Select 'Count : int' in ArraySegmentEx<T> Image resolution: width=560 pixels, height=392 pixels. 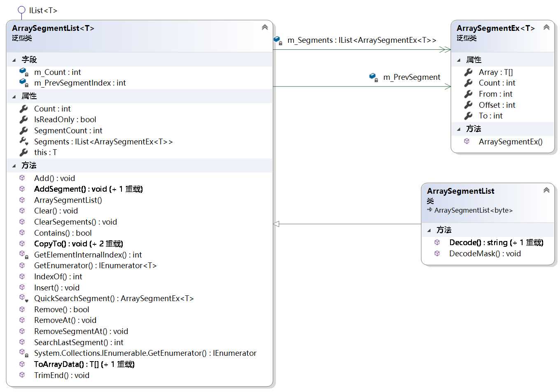497,83
